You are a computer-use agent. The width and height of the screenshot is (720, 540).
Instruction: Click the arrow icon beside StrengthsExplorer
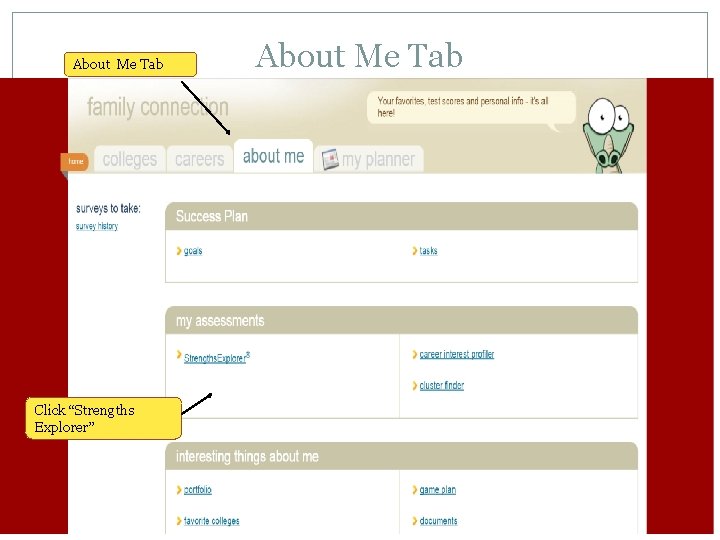[179, 354]
